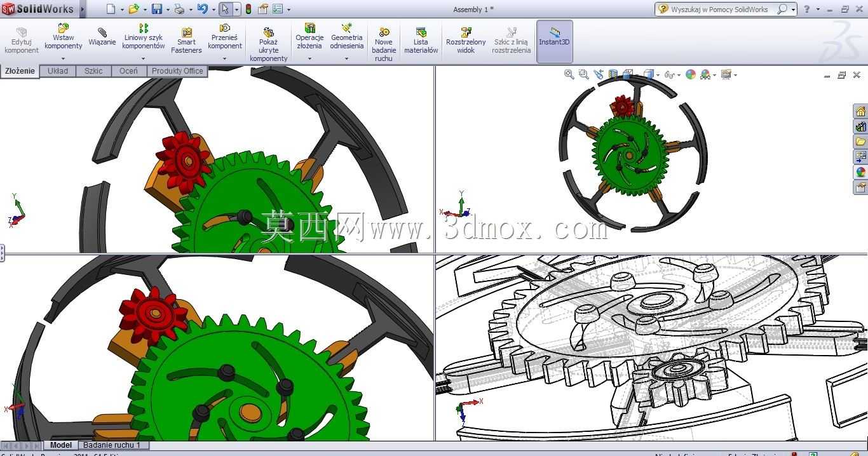The width and height of the screenshot is (868, 456).
Task: Click in the Wyszukaj w Pomocy SolidWorks field
Action: (x=719, y=10)
